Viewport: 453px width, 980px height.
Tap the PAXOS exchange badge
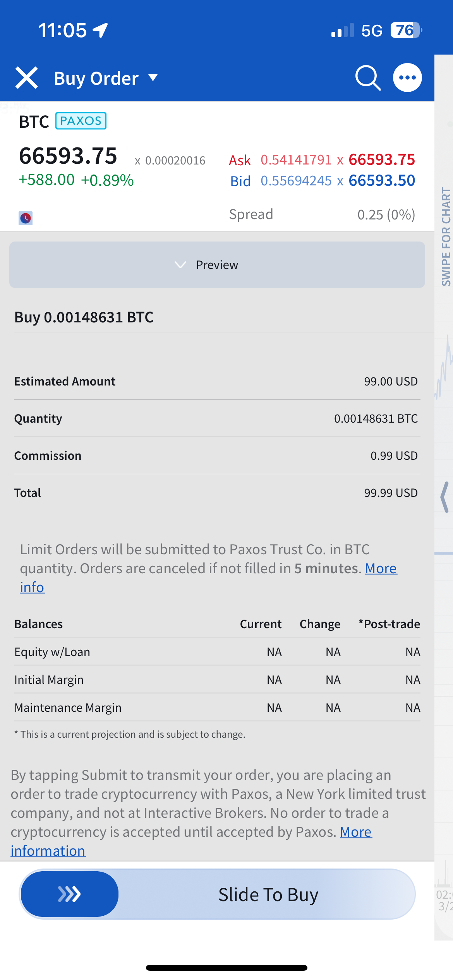(x=81, y=121)
